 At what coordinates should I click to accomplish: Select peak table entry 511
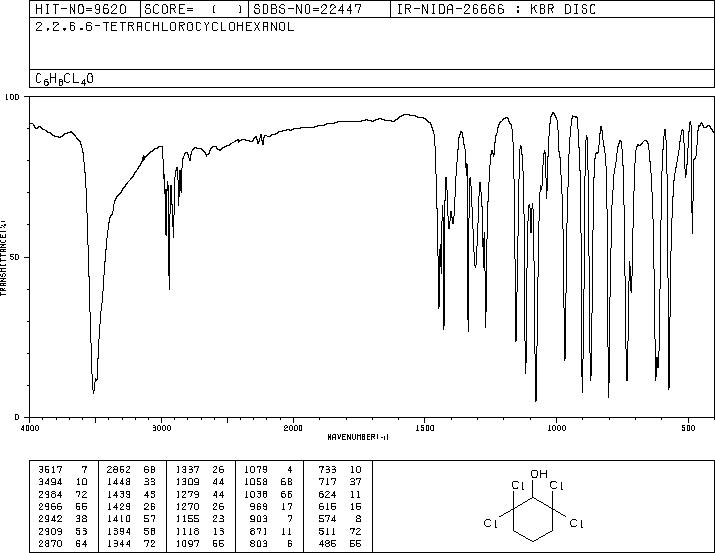(x=327, y=531)
